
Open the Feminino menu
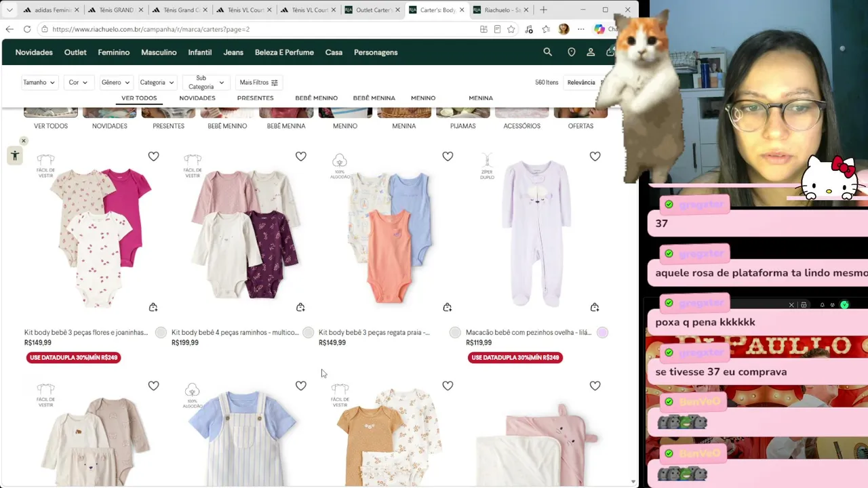[113, 52]
